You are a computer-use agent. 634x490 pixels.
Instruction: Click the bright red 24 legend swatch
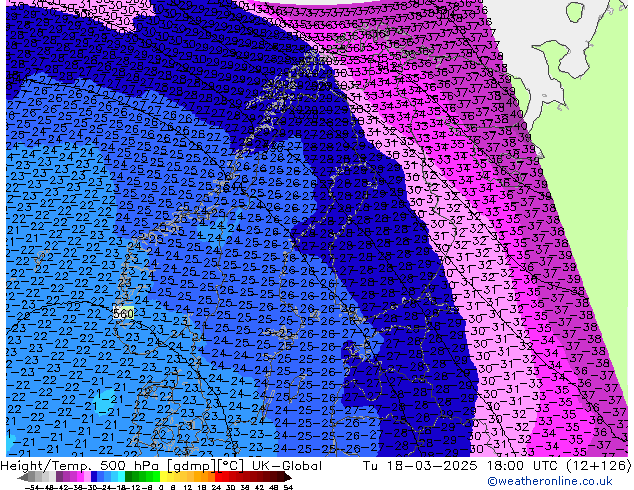coord(218,476)
